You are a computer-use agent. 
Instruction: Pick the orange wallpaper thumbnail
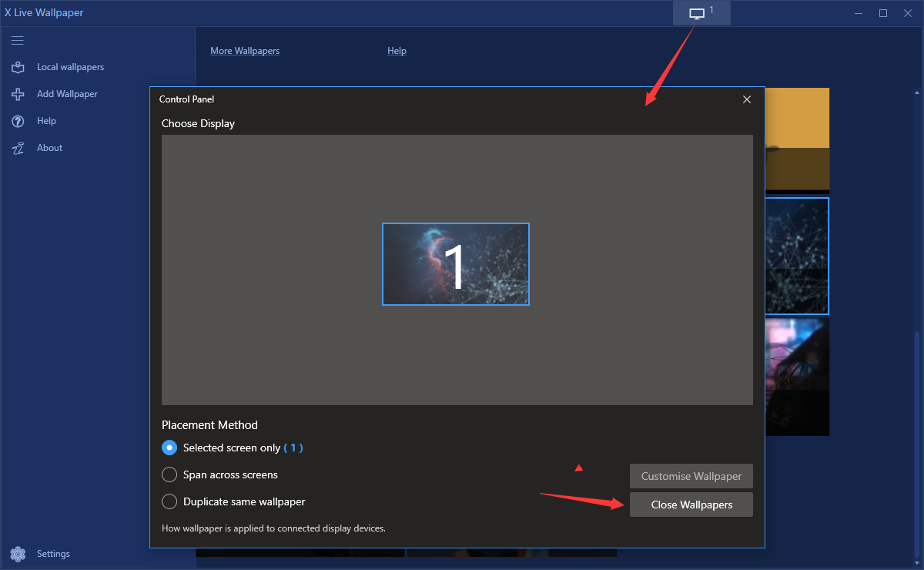pos(797,139)
